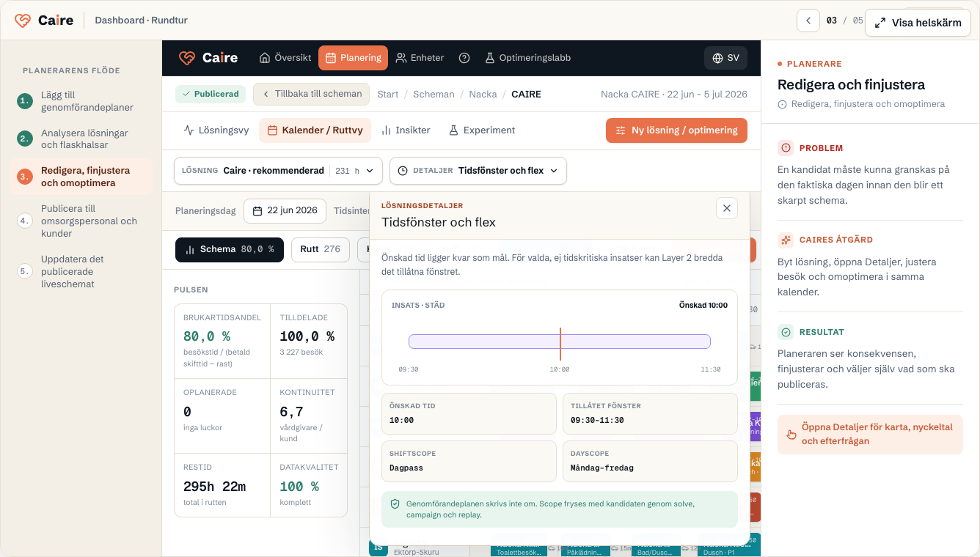
Task: Go to step 2 Analysera lösningar och flaskhalsar
Action: click(x=81, y=139)
